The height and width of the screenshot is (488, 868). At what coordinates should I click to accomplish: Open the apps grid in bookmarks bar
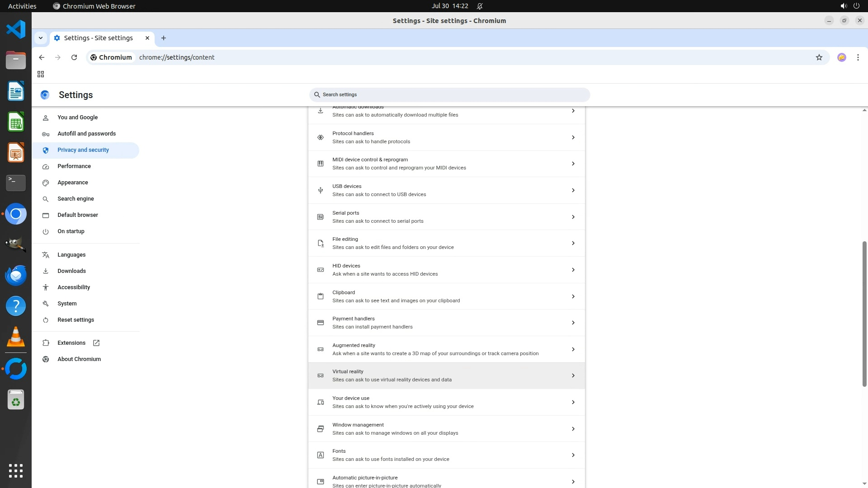(41, 74)
